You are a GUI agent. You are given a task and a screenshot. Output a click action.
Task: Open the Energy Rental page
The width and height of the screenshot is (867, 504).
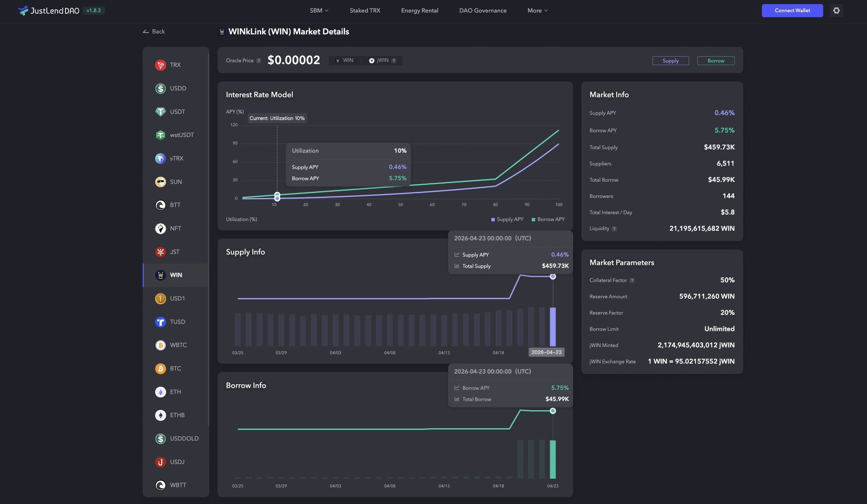(420, 11)
